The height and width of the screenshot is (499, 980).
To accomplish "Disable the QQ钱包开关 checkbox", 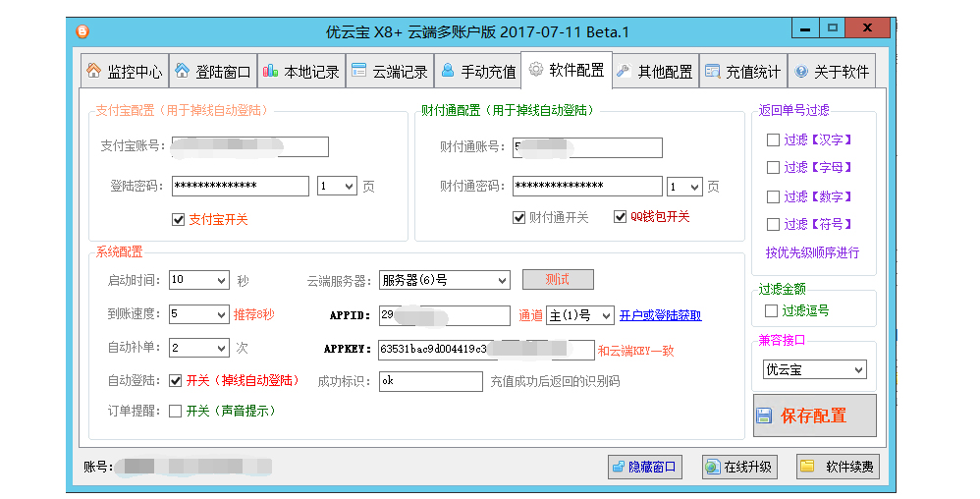I will pos(621,217).
